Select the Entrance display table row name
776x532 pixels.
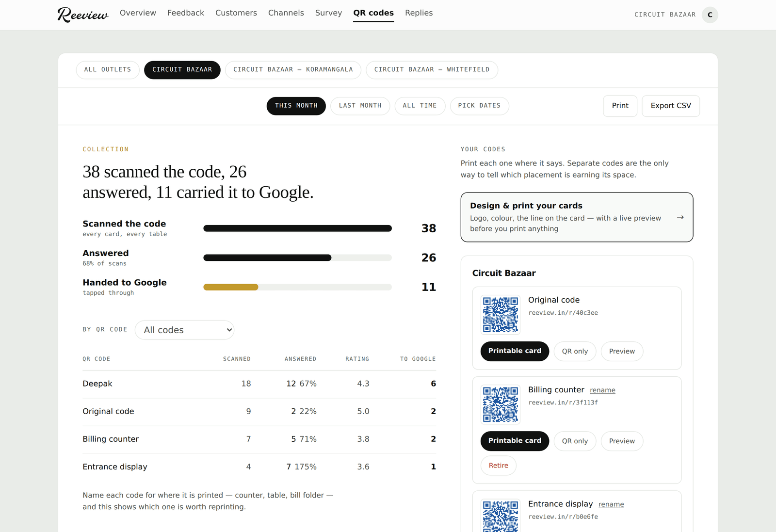[x=115, y=467]
